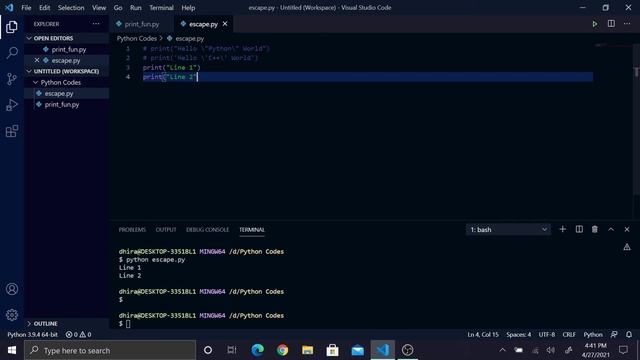This screenshot has width=640, height=360.
Task: Select the Terminal panel tab
Action: point(252,229)
